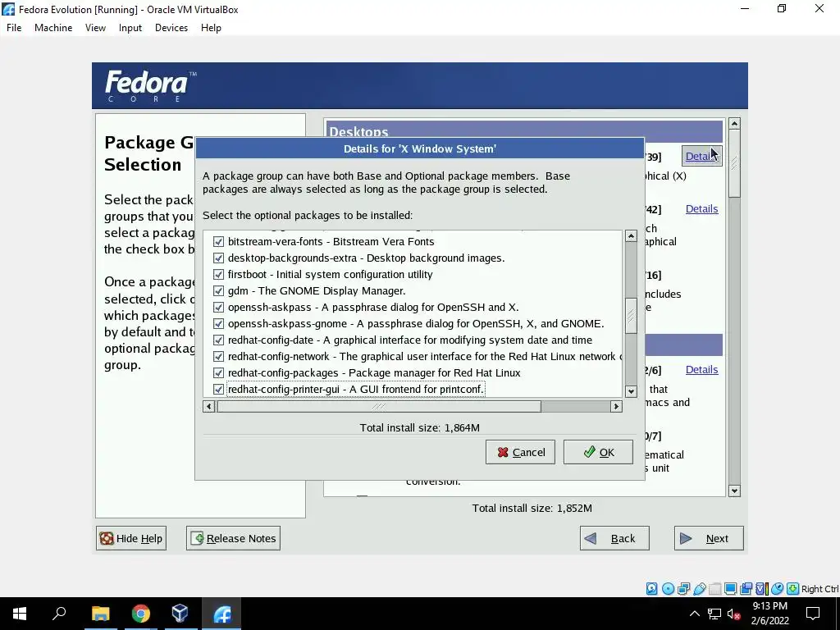The height and width of the screenshot is (630, 840).
Task: Open VirtualBox Manager taskbar icon
Action: pos(180,614)
